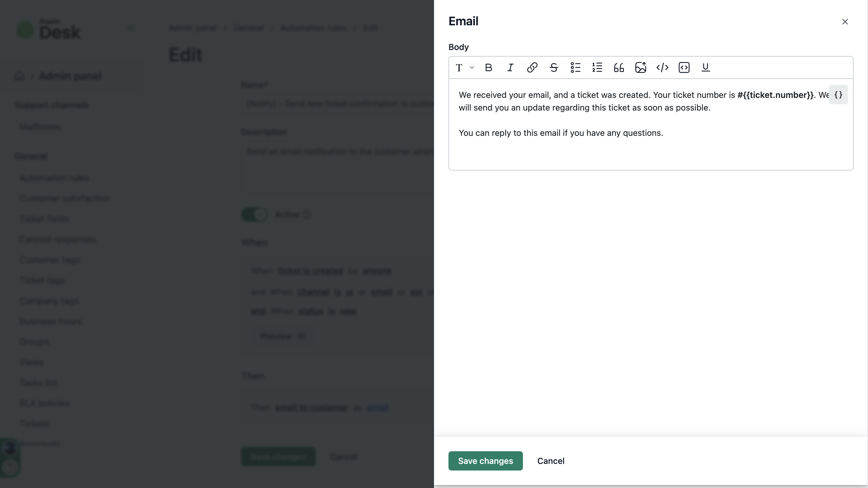Open Automation rules in the sidebar
This screenshot has height=488, width=868.
(x=54, y=178)
